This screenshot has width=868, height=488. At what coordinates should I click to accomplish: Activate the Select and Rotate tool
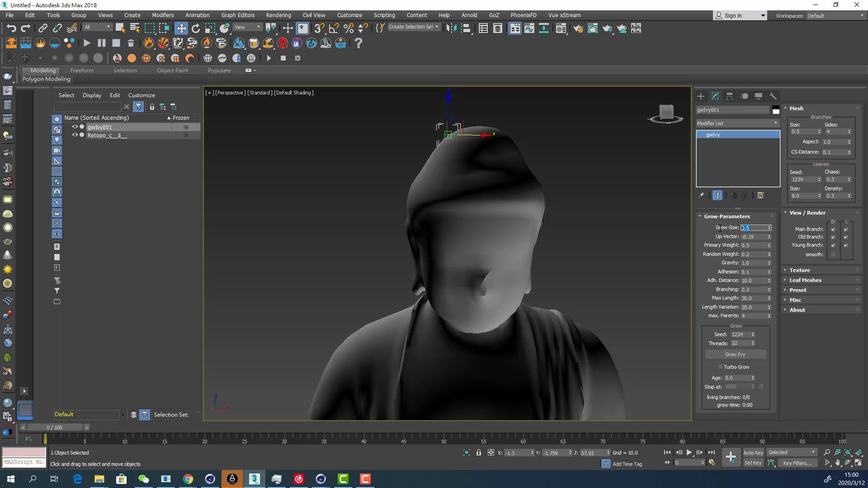(x=195, y=28)
